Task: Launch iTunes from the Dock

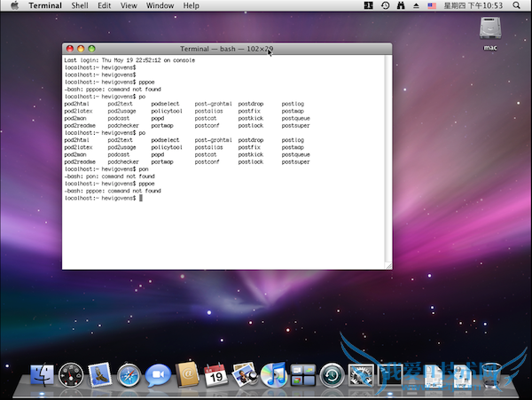Action: pos(274,377)
